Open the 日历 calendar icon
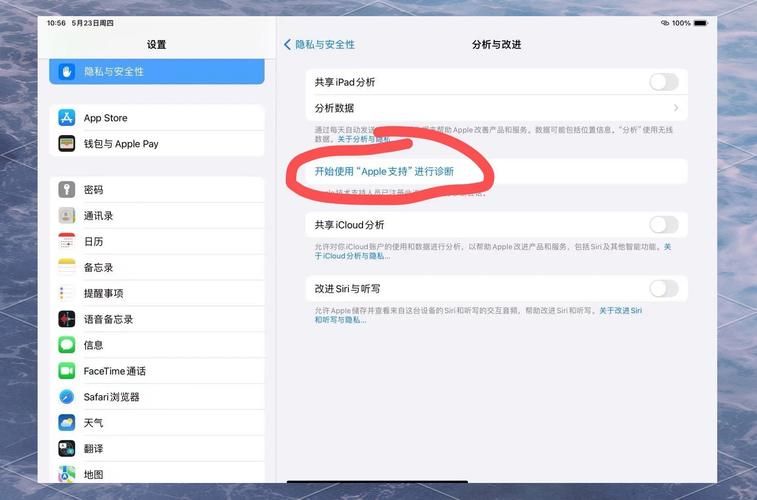This screenshot has height=500, width=757. point(67,241)
